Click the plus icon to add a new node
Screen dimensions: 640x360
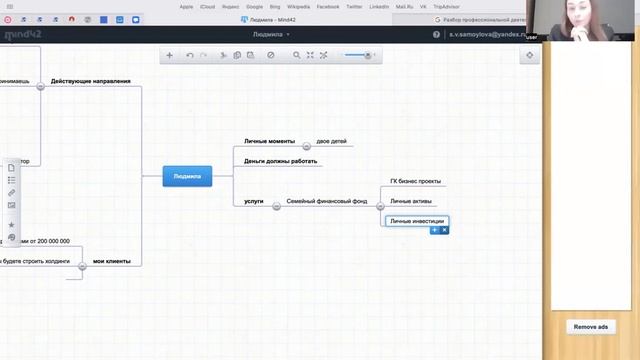click(x=169, y=55)
